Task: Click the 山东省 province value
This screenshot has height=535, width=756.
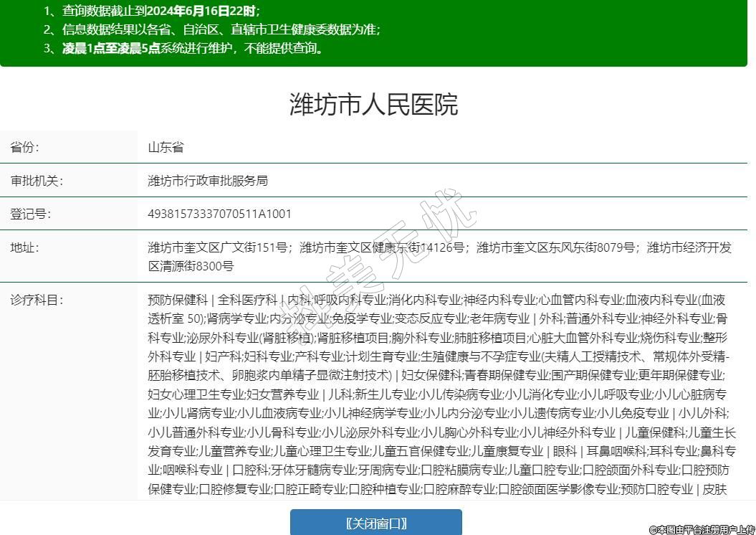Action: 166,147
